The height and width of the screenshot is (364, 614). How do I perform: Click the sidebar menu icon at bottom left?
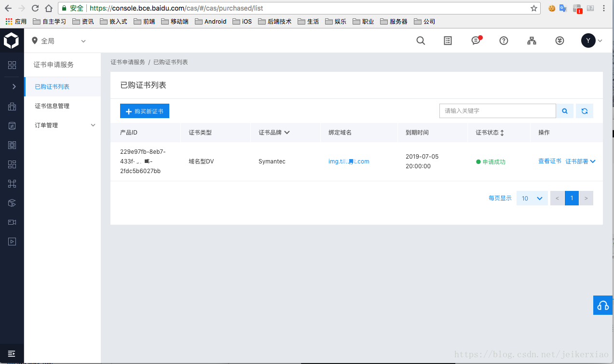12,353
